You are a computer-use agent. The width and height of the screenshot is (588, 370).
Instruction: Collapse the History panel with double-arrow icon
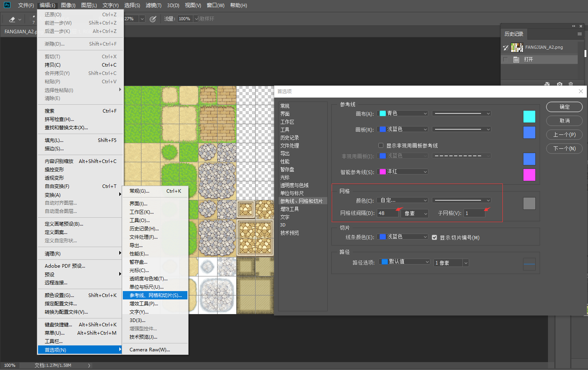573,26
